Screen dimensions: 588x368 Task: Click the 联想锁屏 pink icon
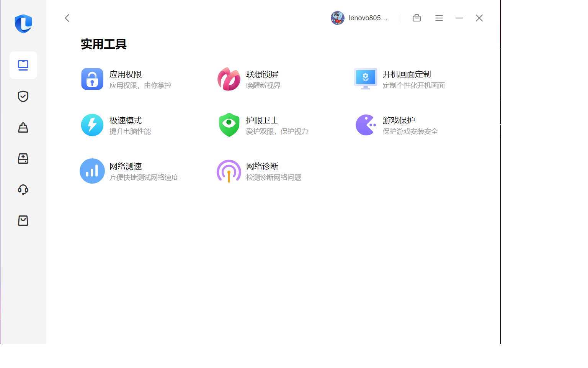(x=229, y=79)
